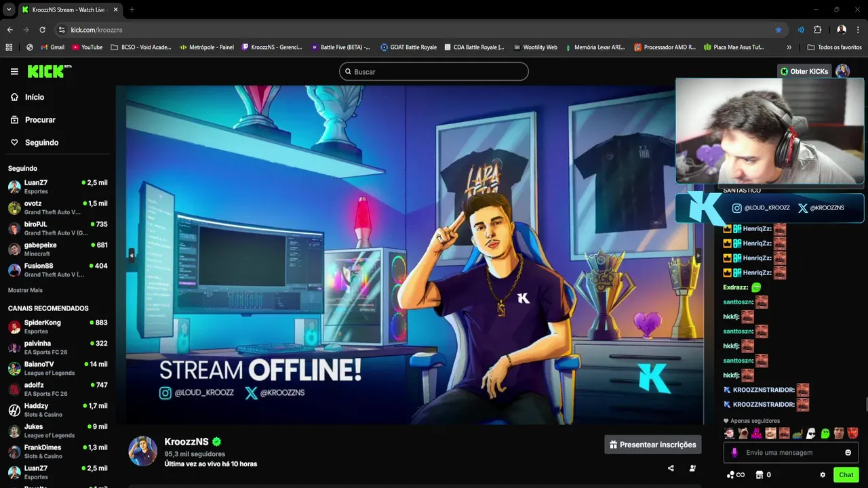Open KroozzNS channel avatar
868x488 pixels.
pyautogui.click(x=143, y=451)
